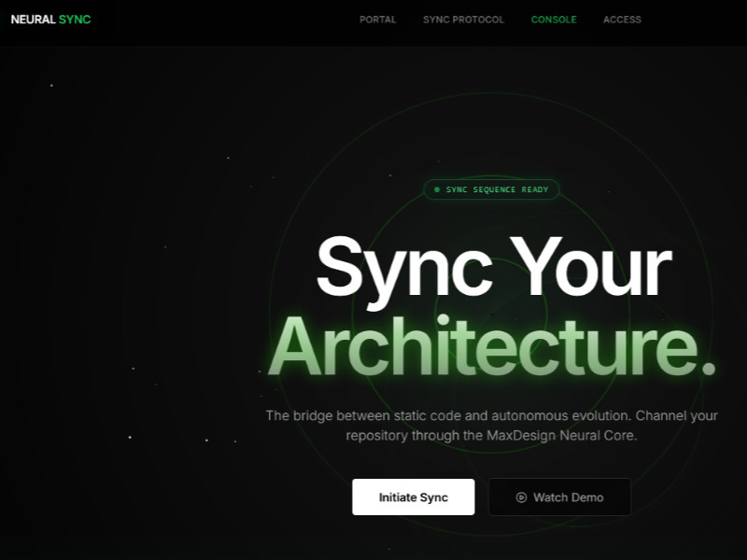Select the active Console nav item
Screen dimensions: 747x560
click(554, 20)
